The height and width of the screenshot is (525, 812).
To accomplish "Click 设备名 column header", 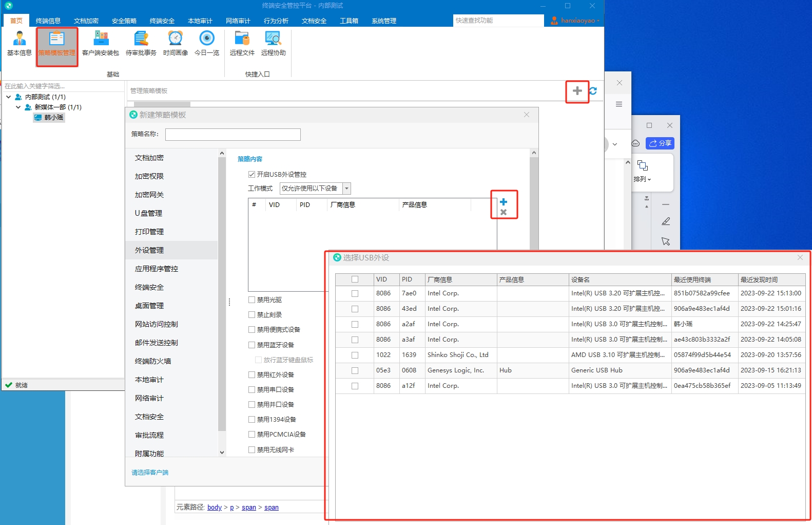I will coord(620,279).
